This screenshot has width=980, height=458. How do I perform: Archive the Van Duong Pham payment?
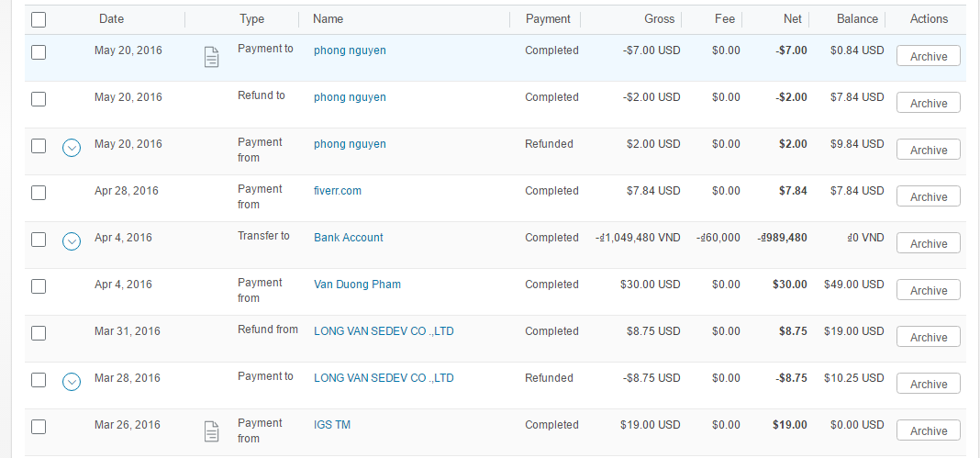pos(928,291)
